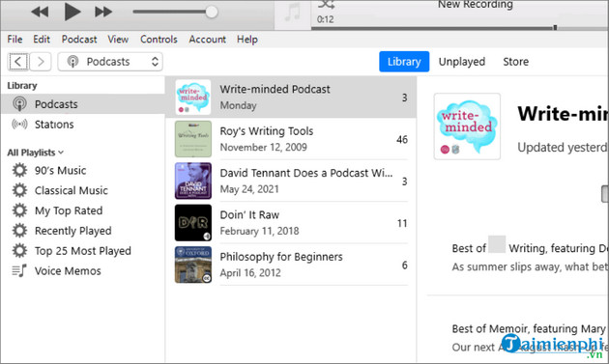Screen dimensions: 609x364
Task: Click the large Write-minded podcast artwork
Action: (x=467, y=126)
